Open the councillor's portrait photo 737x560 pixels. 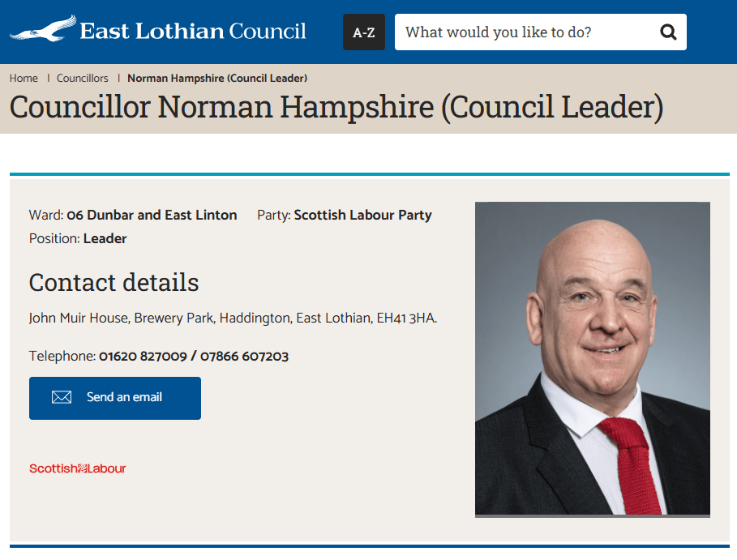coord(592,358)
